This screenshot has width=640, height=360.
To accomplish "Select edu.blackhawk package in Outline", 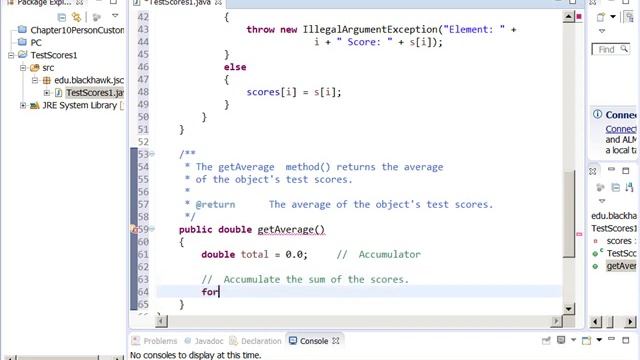I will coord(614,216).
